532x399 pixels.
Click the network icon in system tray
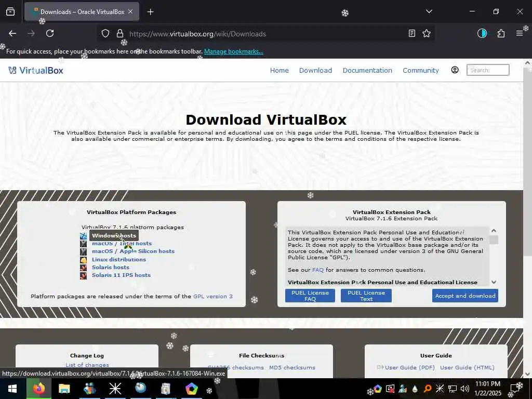pos(453,389)
